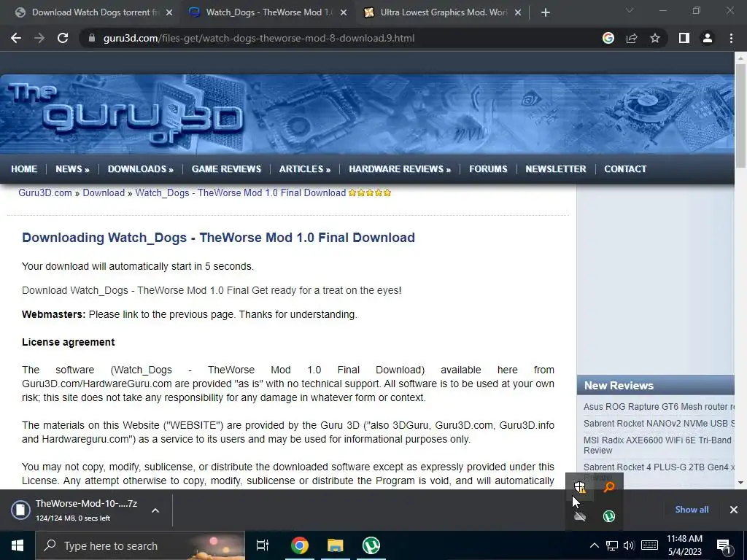Viewport: 747px width, 560px height.
Task: Go back to the previous page
Action: coord(16,38)
